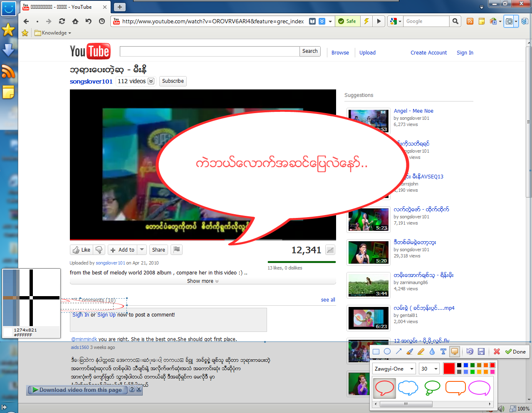Open a new tab with plus button
The image size is (532, 413).
pos(119,7)
